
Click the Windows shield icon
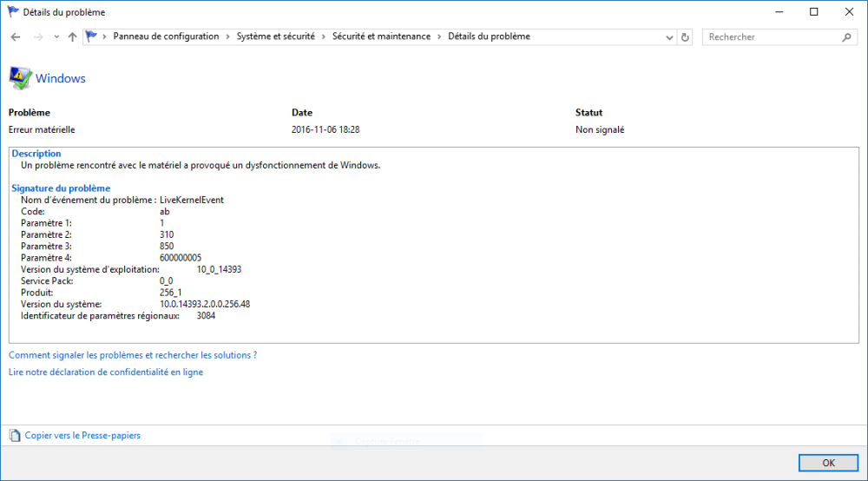[x=20, y=78]
